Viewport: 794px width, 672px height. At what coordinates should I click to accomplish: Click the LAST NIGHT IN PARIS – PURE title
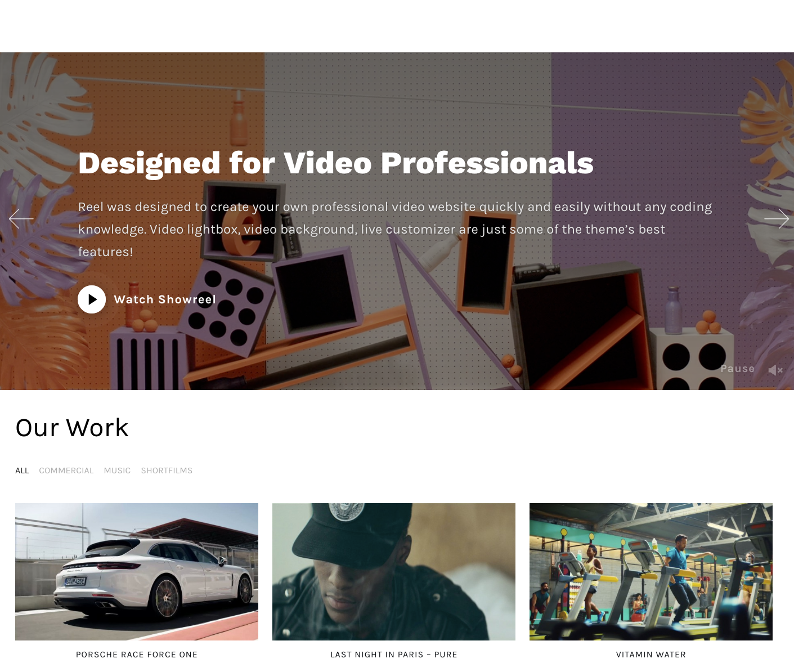tap(394, 655)
